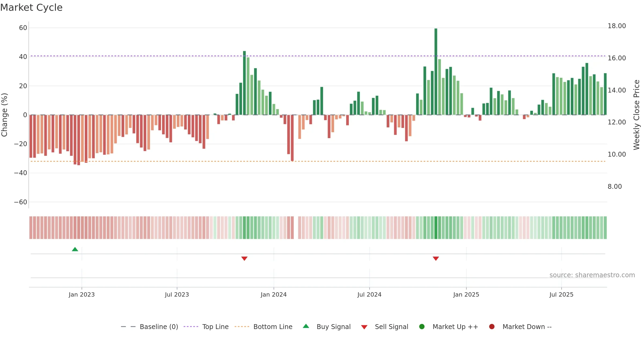
Task: Click the deepest red bar in early 2024
Action: [x=292, y=138]
